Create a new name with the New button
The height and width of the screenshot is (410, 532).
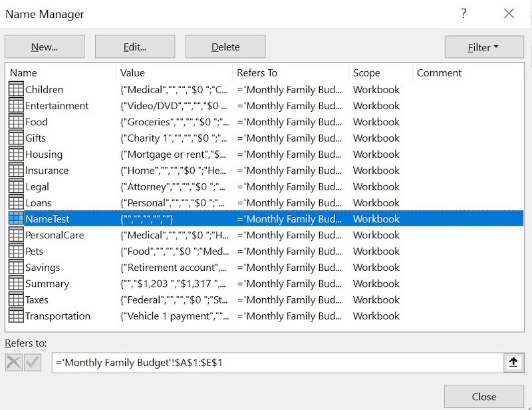pyautogui.click(x=44, y=46)
